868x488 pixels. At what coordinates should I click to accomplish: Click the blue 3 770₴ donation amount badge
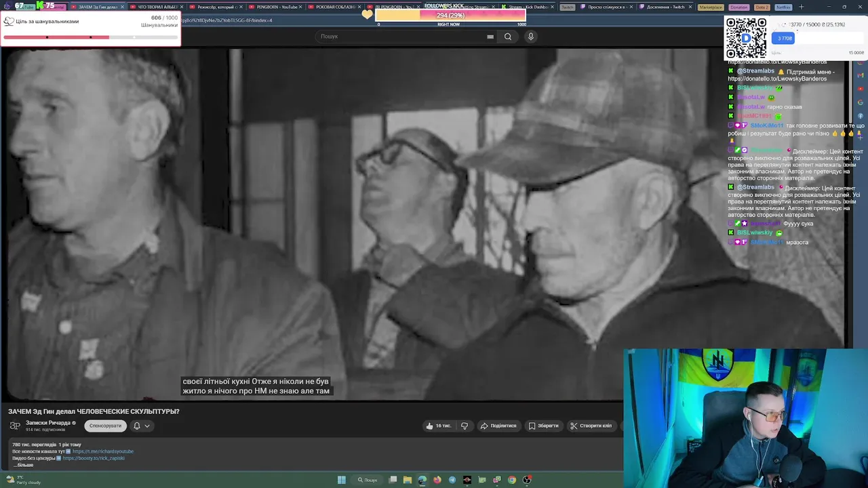pos(783,39)
